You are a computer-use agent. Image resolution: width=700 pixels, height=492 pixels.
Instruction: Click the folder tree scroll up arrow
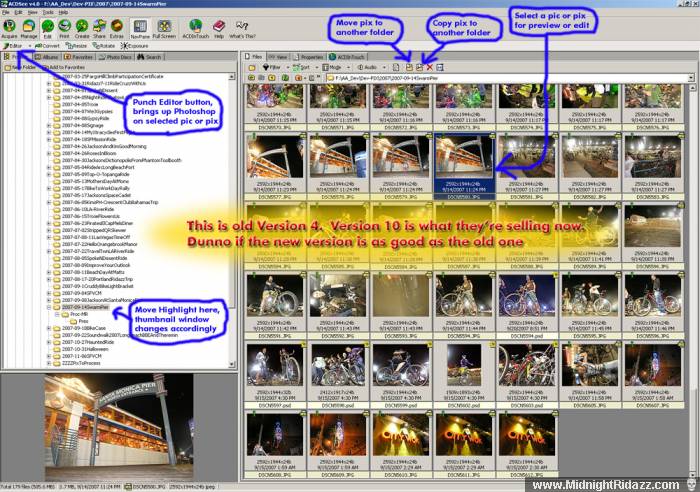pos(232,77)
